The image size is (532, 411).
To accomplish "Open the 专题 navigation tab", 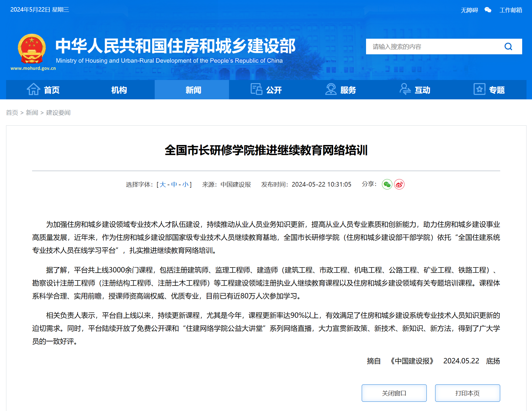I will [x=489, y=90].
